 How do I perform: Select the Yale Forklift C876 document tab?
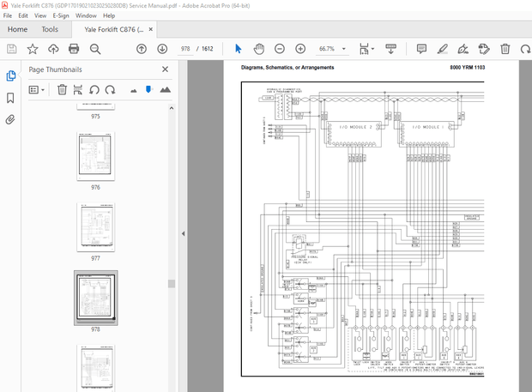click(x=114, y=29)
